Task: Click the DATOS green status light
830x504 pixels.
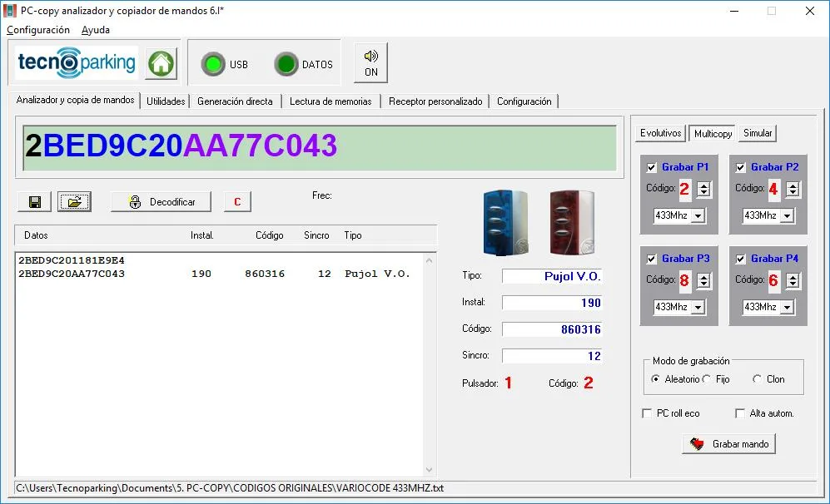Action: tap(286, 65)
